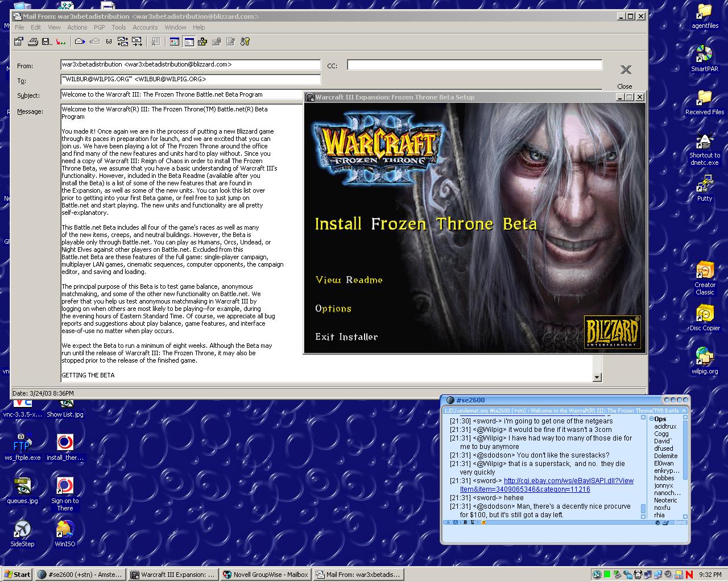The width and height of the screenshot is (728, 582).
Task: Open the Edit menu in mail window
Action: (x=36, y=27)
